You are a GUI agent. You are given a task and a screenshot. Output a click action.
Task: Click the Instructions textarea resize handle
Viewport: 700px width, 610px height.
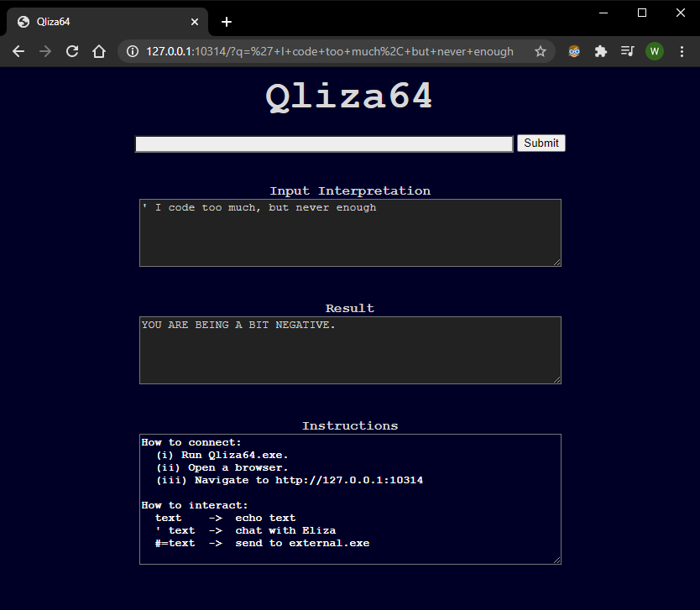point(556,560)
